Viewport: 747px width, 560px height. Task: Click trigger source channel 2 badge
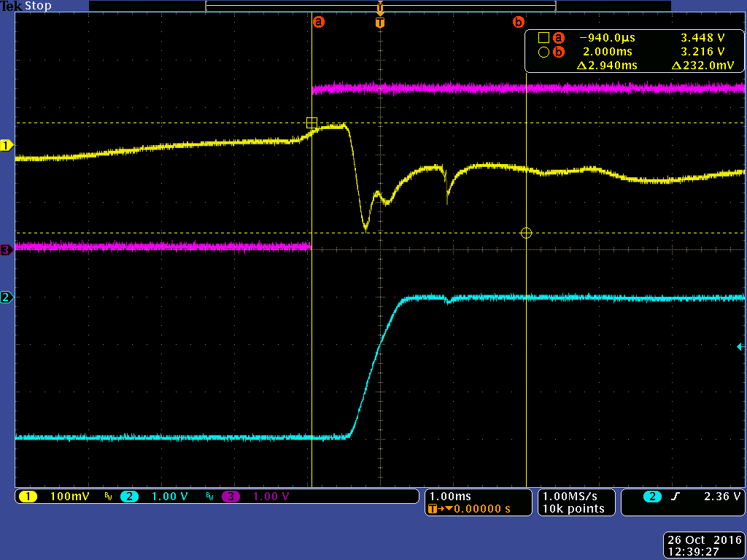tap(652, 497)
